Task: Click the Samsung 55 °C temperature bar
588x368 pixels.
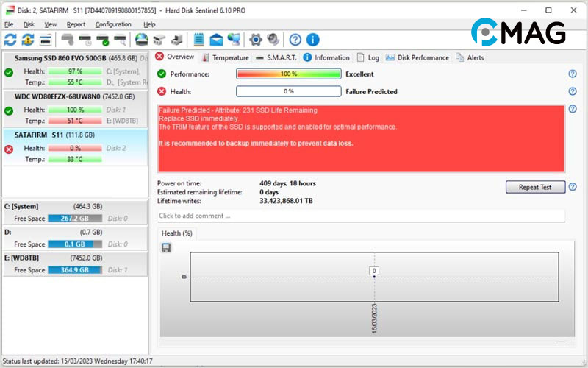Action: click(75, 82)
